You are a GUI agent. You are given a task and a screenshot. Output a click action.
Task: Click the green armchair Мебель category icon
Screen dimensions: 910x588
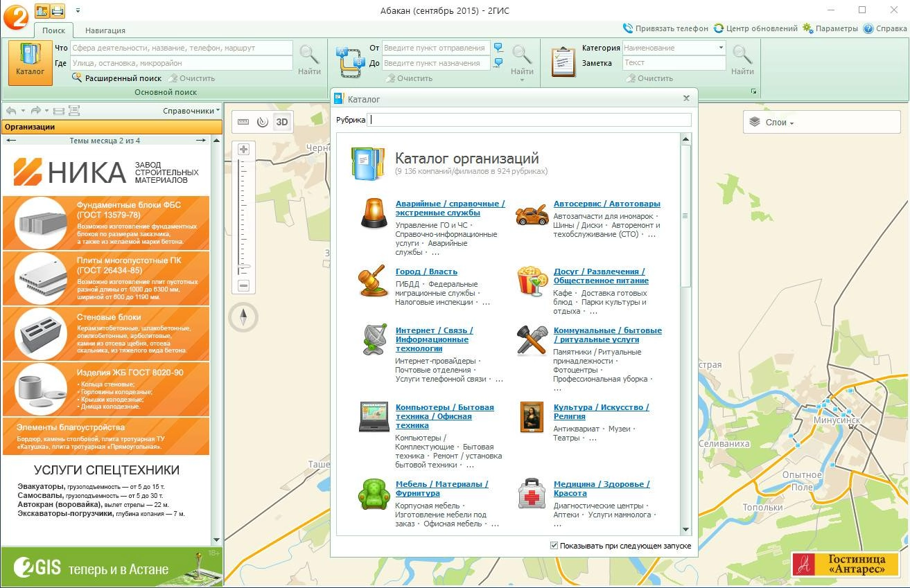pos(374,494)
